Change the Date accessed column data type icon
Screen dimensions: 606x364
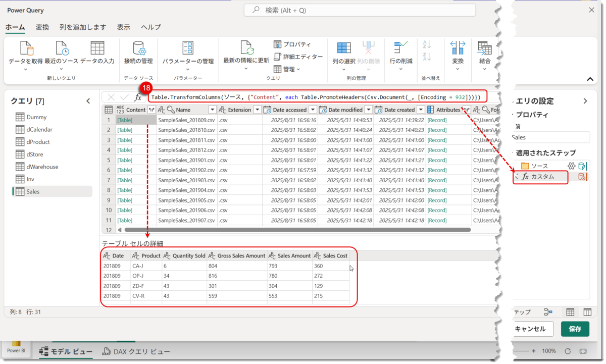coord(267,110)
